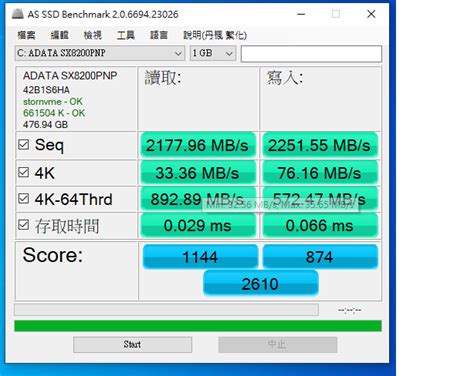The width and height of the screenshot is (474, 376).
Task: Click the green completed progress bar
Action: (198, 326)
